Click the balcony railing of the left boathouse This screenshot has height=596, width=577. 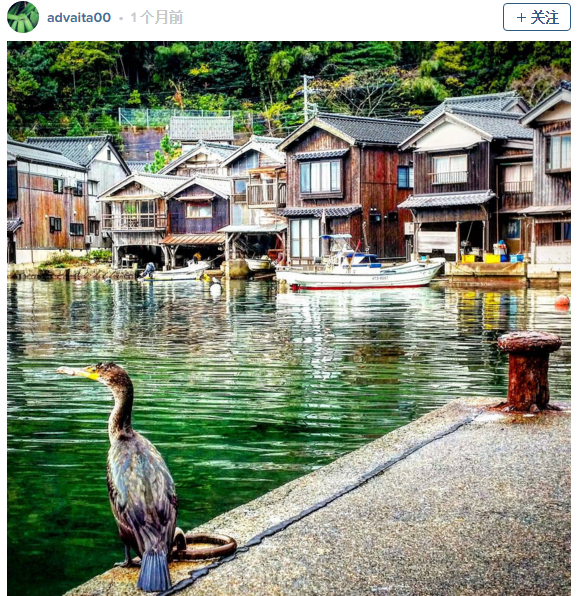tap(134, 222)
